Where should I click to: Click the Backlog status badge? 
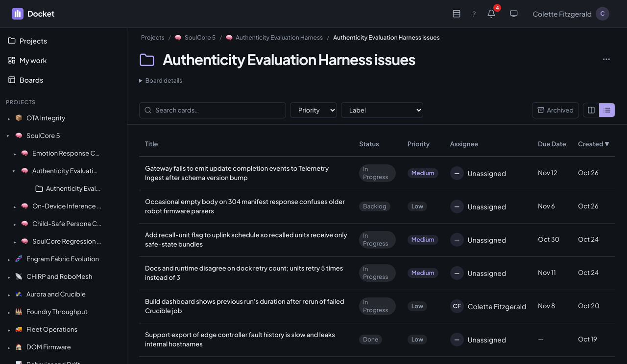tap(375, 206)
